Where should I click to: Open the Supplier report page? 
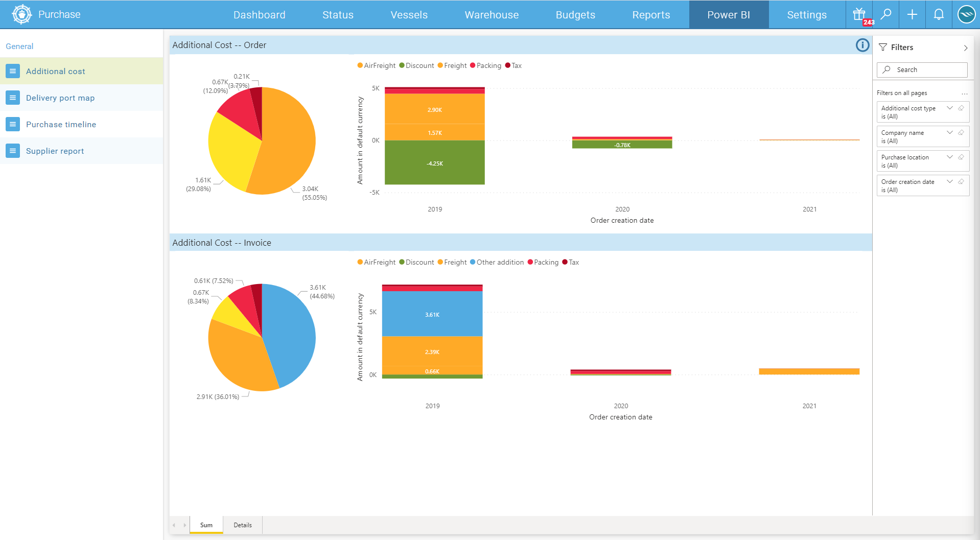pos(55,151)
